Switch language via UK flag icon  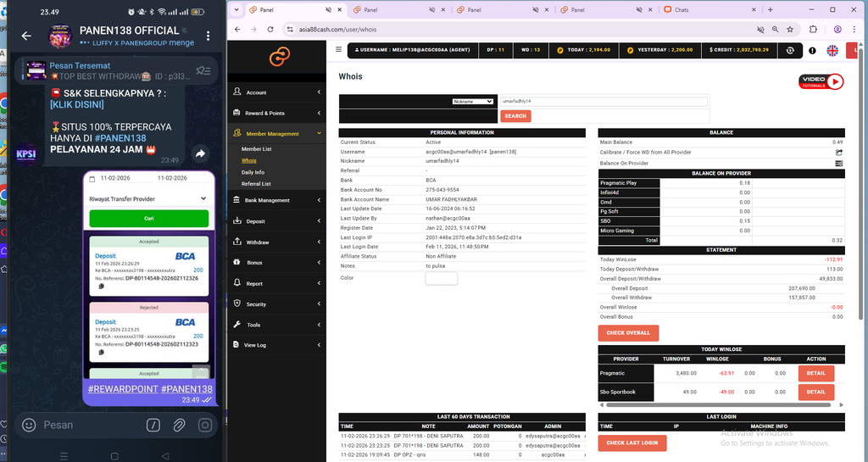832,50
